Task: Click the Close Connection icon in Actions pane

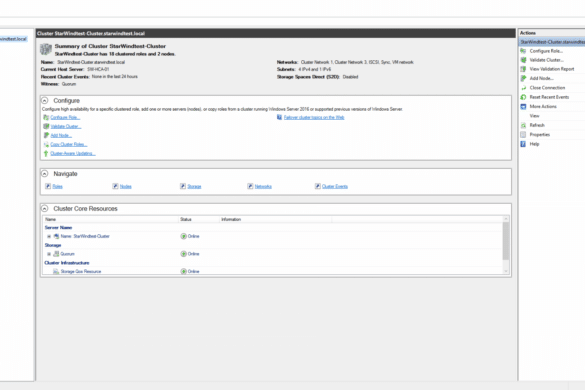Action: [523, 88]
